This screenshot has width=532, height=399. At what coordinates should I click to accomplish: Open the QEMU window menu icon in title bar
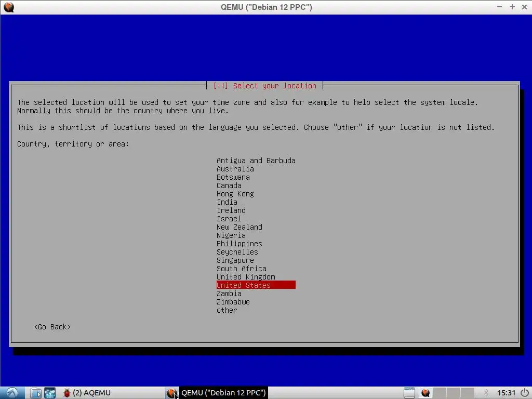point(9,7)
